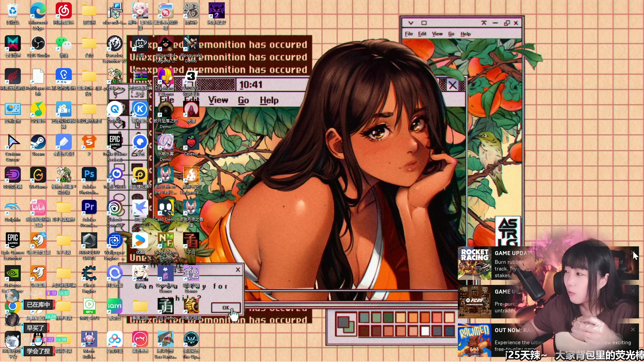Open the OBS Studio shortcut

point(38,46)
